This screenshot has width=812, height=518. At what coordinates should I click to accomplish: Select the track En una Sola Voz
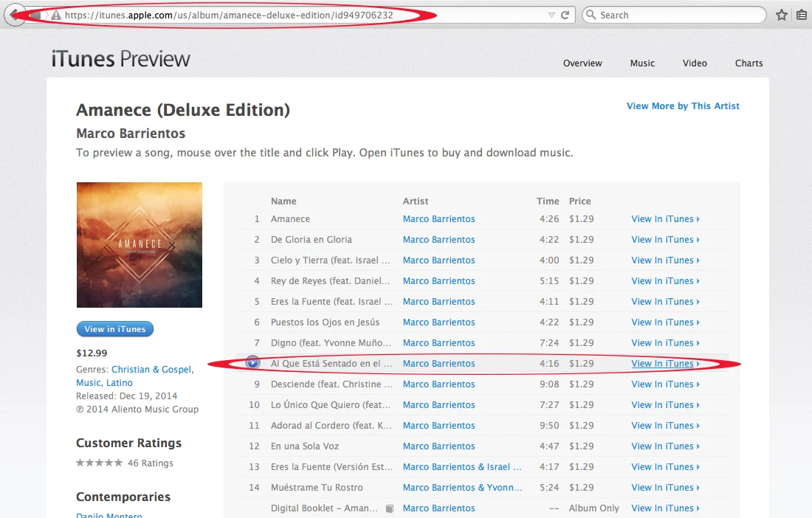pos(304,446)
